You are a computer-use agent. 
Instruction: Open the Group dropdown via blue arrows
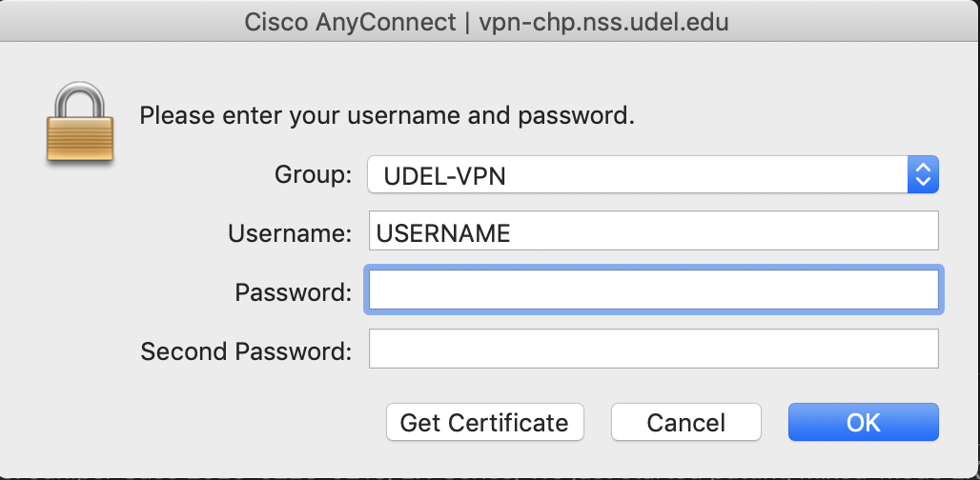point(923,174)
